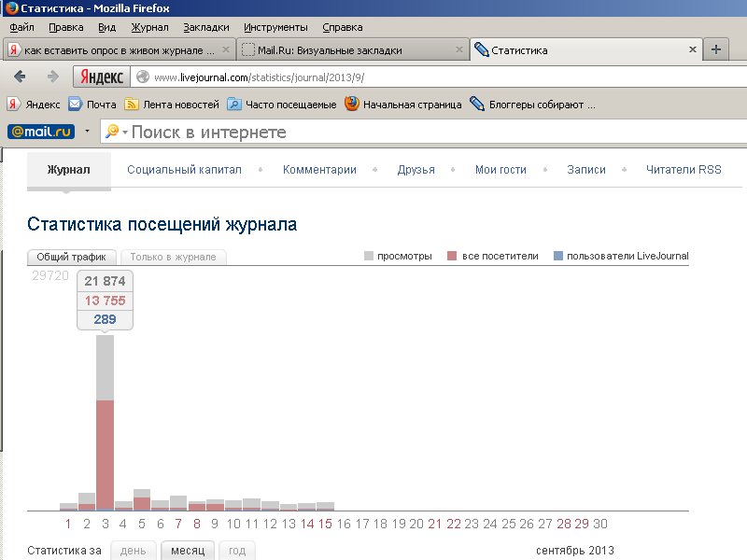
Task: Expand the mail.ru toolbar dropdown arrow
Action: click(87, 132)
